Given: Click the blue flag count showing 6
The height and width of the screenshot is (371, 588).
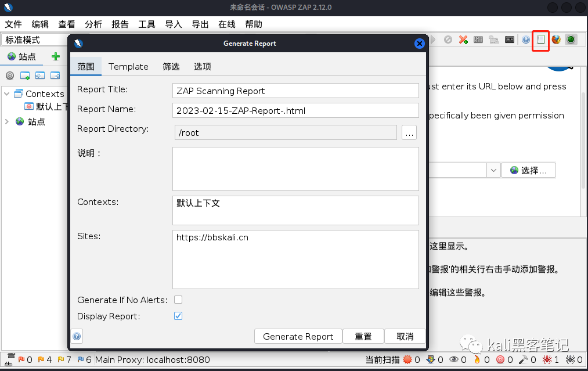Looking at the screenshot, I should pyautogui.click(x=81, y=359).
